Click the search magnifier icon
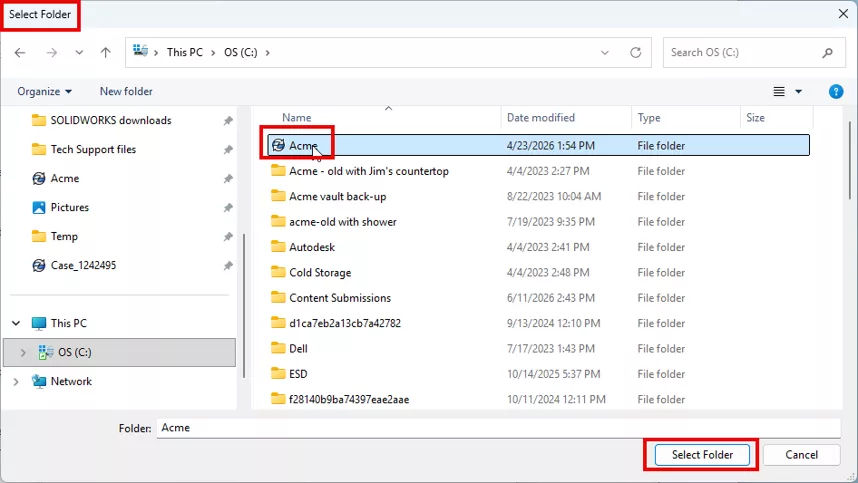 click(x=827, y=53)
